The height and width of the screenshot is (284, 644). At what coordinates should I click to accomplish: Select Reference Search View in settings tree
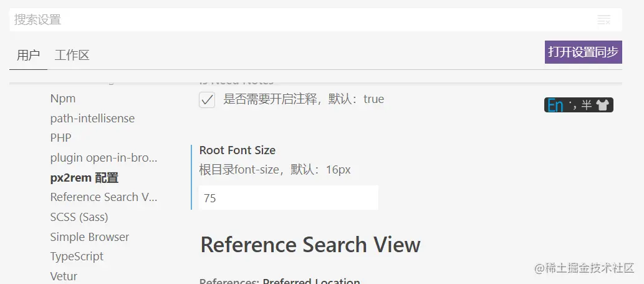pyautogui.click(x=104, y=197)
